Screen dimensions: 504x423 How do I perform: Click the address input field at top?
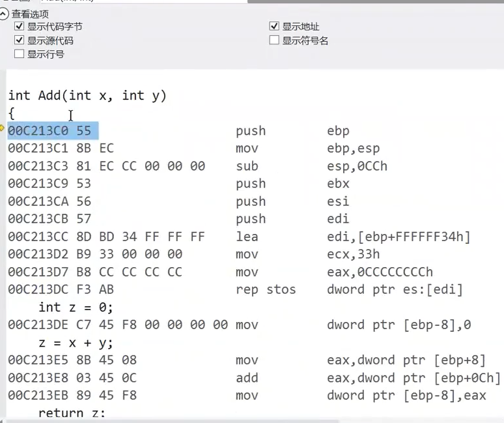click(143, 1)
